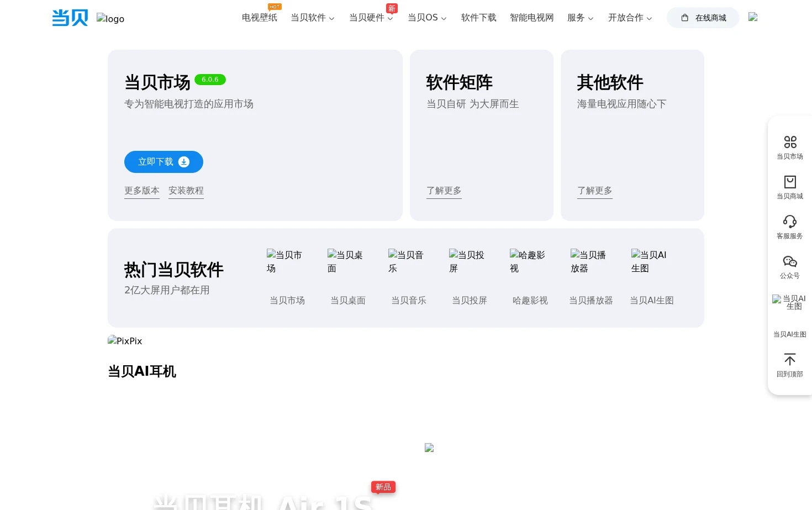Click the secondary logo image in header
The width and height of the screenshot is (812, 510).
(x=110, y=19)
